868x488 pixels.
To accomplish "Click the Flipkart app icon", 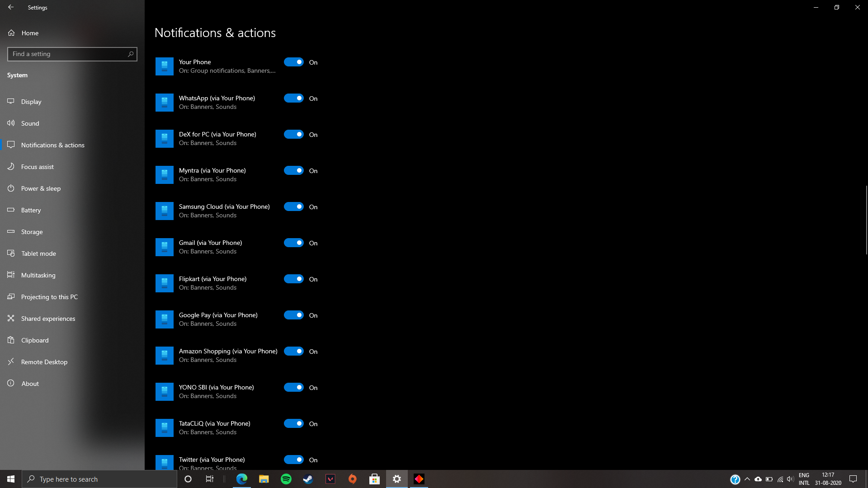I will pos(165,283).
